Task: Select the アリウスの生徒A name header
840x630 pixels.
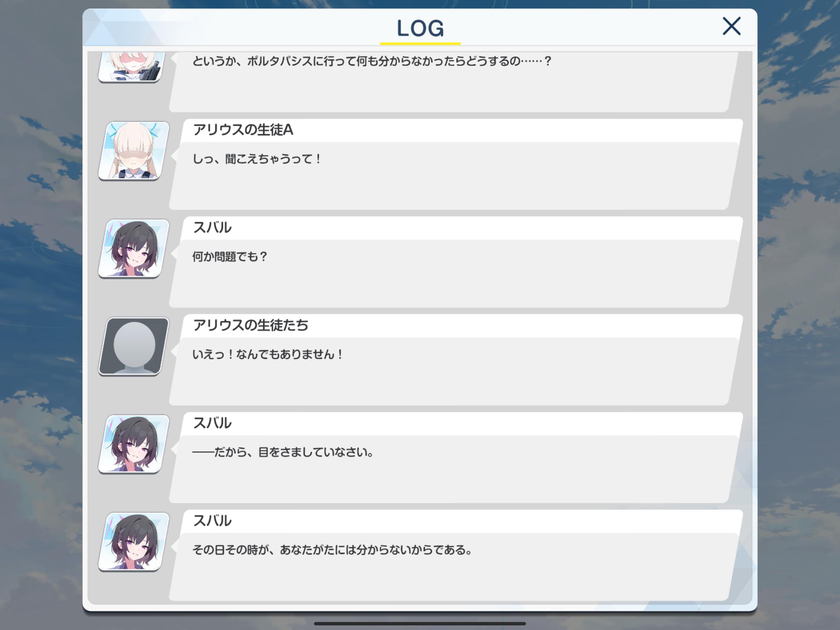Action: tap(243, 130)
